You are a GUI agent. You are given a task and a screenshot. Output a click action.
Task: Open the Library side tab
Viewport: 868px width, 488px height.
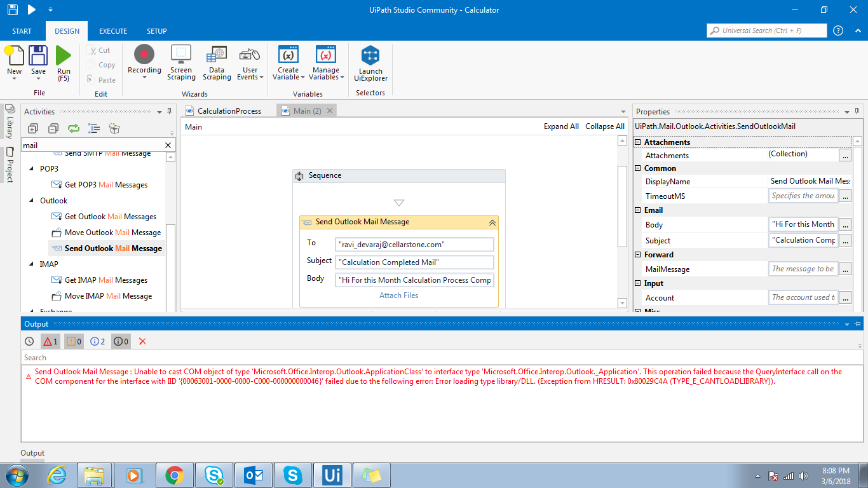(10, 122)
